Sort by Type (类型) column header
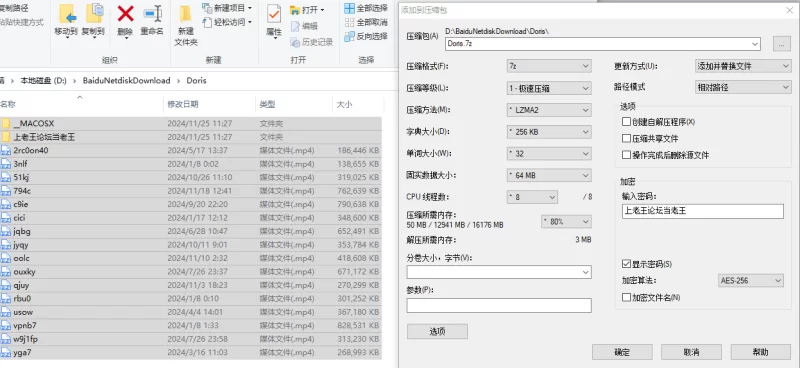The width and height of the screenshot is (800, 368). point(267,104)
